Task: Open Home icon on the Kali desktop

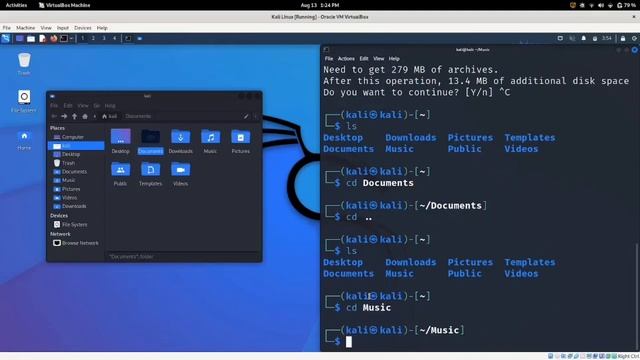Action: [24, 140]
